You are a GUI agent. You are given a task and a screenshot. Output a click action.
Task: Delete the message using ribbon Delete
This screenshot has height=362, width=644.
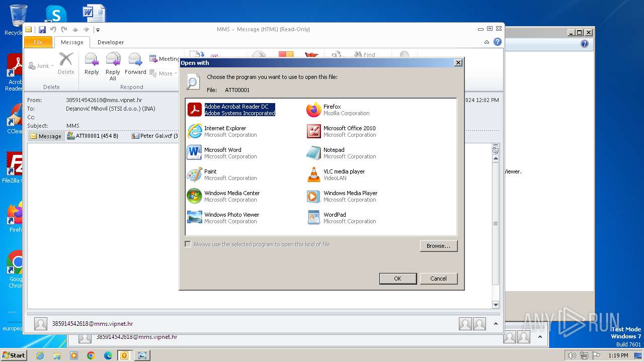[x=66, y=64]
